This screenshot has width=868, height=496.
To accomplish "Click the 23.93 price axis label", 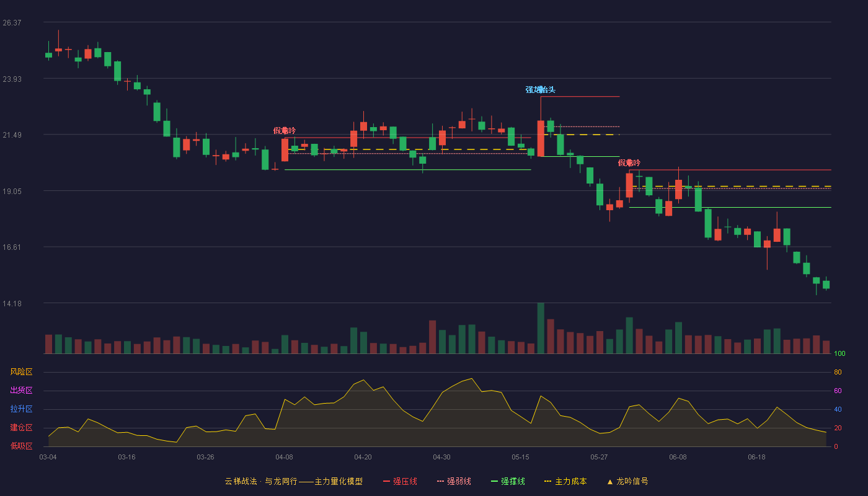I will (x=12, y=79).
